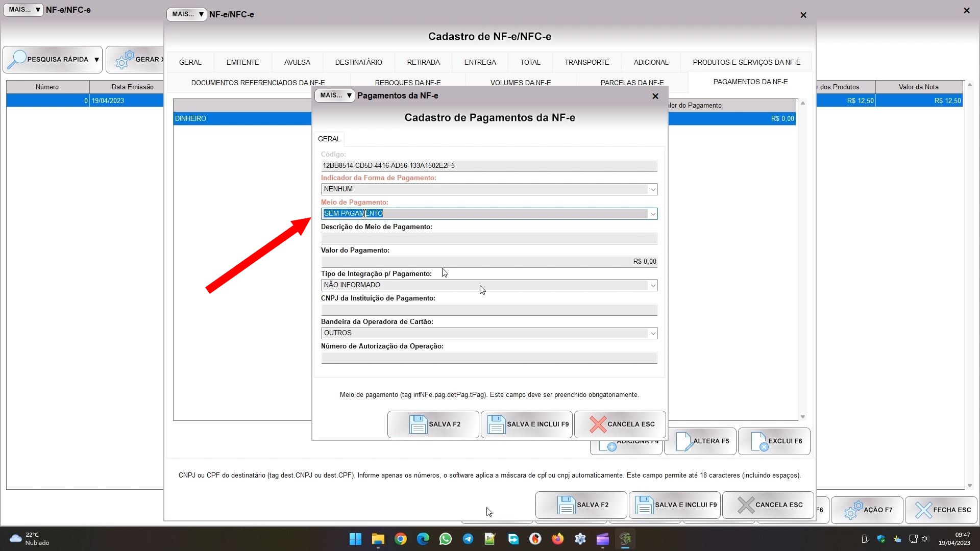
Task: Open the PARCELAS DA NF-E tab
Action: pyautogui.click(x=632, y=83)
